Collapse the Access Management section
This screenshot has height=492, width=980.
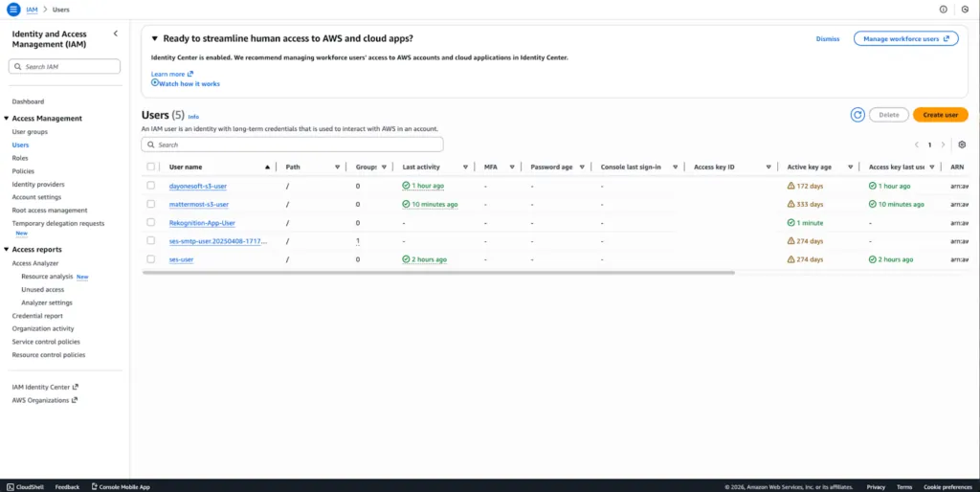click(7, 118)
